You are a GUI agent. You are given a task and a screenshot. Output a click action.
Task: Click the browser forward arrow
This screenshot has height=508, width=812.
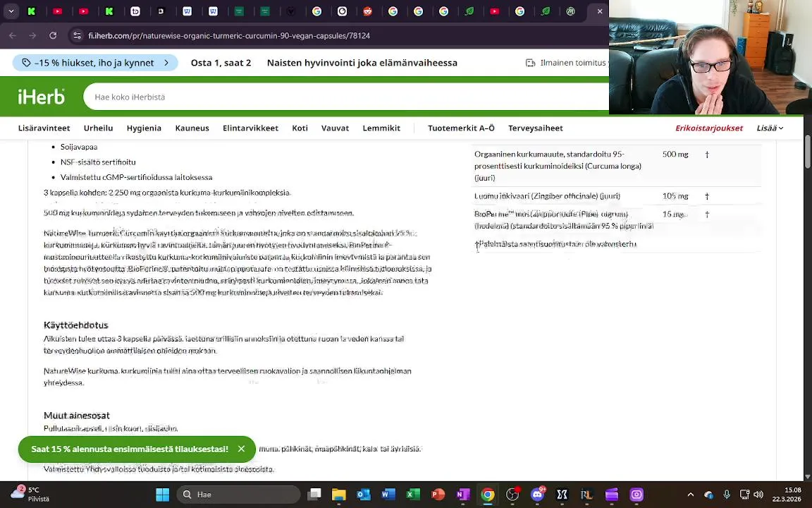point(32,36)
